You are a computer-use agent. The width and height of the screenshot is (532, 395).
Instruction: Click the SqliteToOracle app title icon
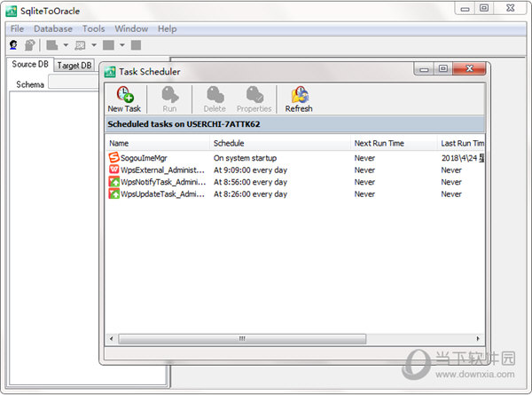12,12
